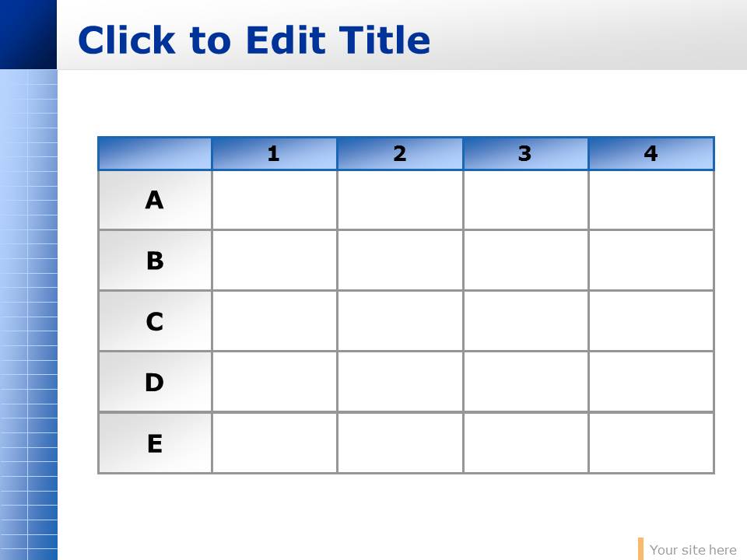Select column header 1
This screenshot has height=560, width=747.
point(274,154)
